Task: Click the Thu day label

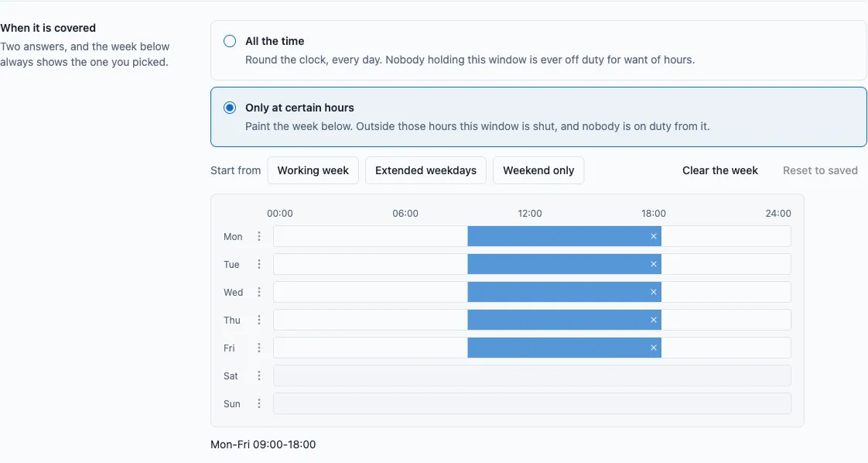Action: pos(232,320)
